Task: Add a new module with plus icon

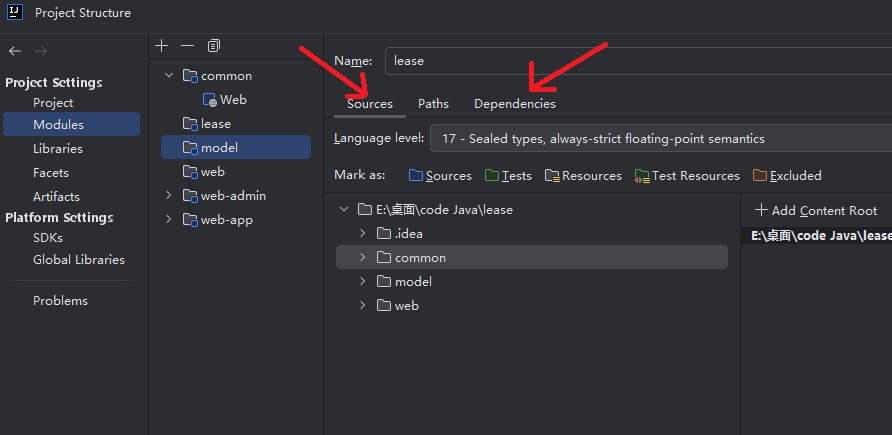Action: pyautogui.click(x=162, y=45)
